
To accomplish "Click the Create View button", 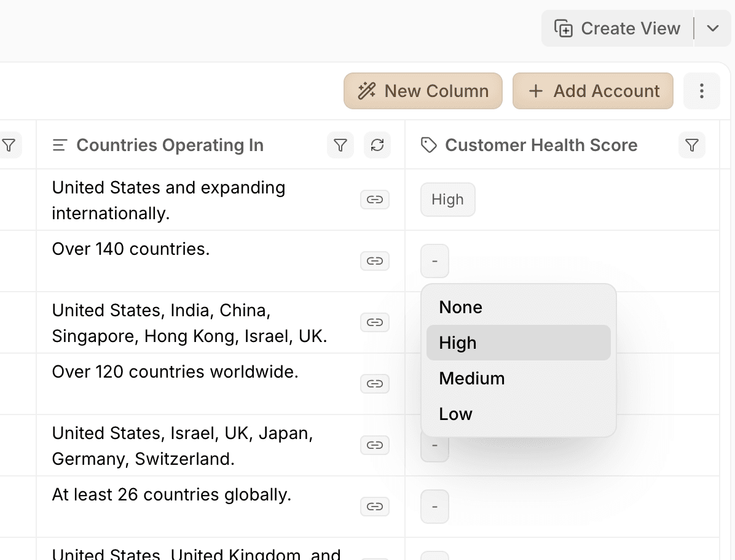I will [x=618, y=29].
